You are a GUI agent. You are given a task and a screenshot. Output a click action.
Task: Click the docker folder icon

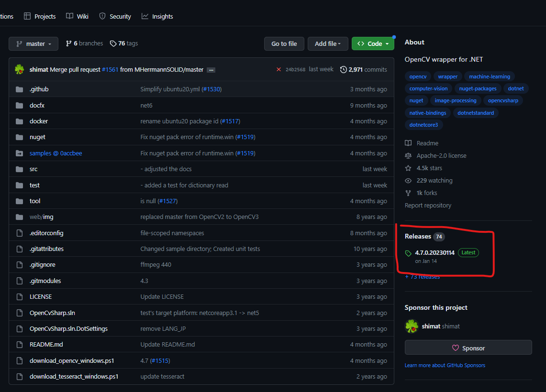click(20, 121)
